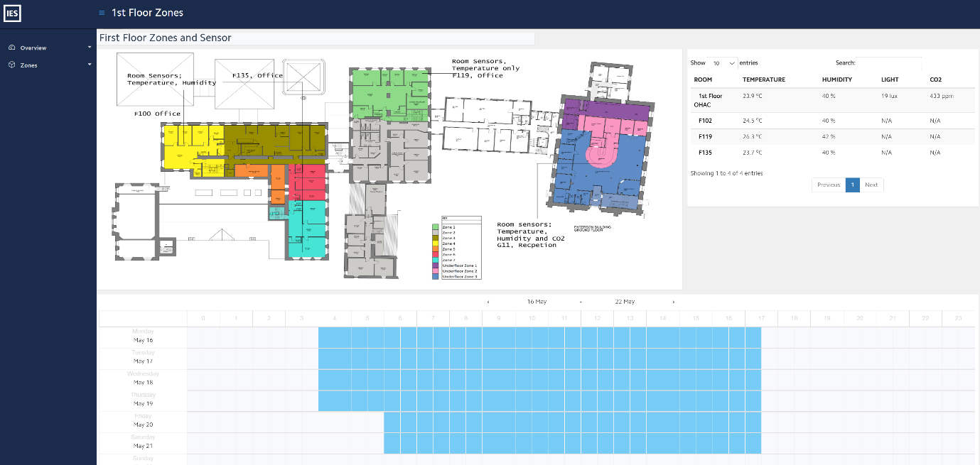This screenshot has height=465, width=980.
Task: Click the Overview gauge icon in sidebar
Action: [11, 48]
